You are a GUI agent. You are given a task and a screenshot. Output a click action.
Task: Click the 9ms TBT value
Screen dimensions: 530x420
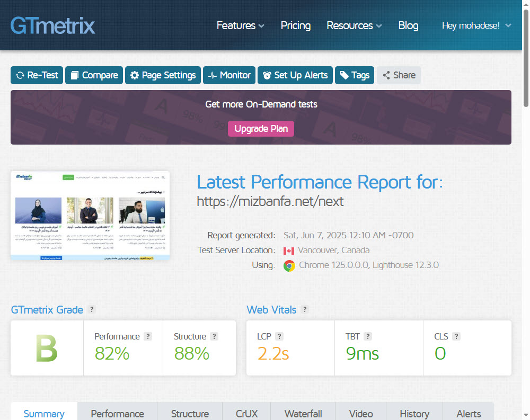click(363, 354)
